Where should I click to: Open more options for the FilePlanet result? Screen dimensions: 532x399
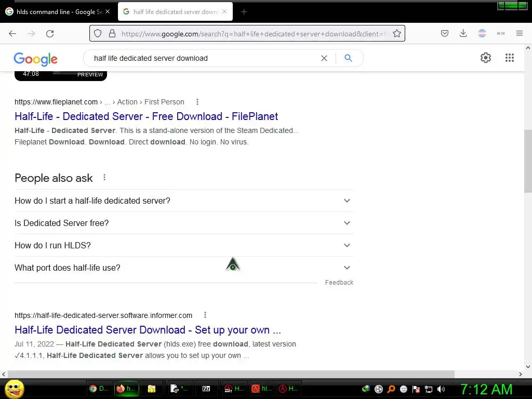coord(197,102)
